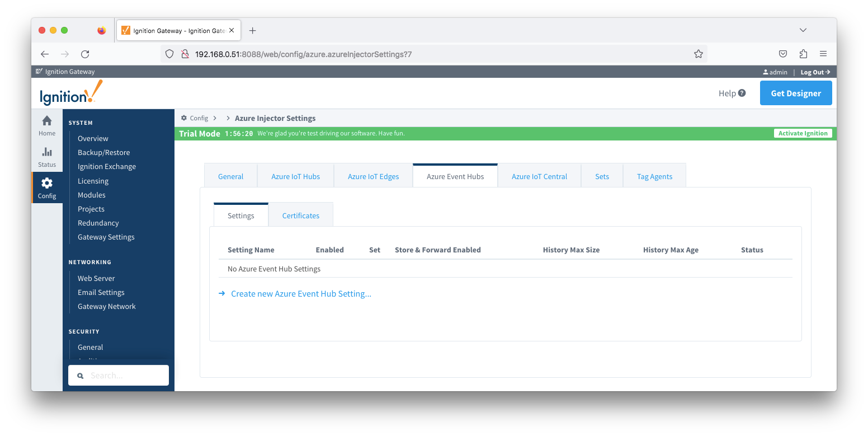Open the Certificates sub-tab
The height and width of the screenshot is (436, 868).
[300, 215]
